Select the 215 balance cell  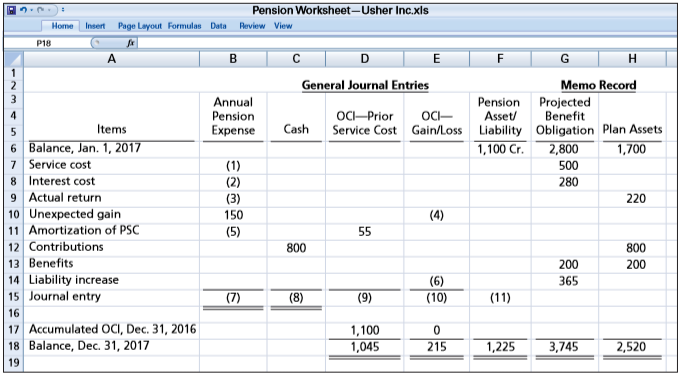pos(436,347)
